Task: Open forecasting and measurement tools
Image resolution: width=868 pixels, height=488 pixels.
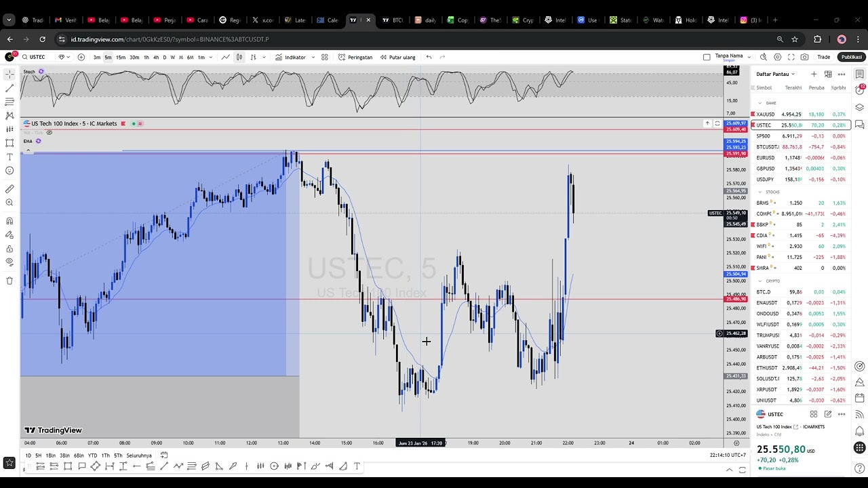Action: point(9,129)
